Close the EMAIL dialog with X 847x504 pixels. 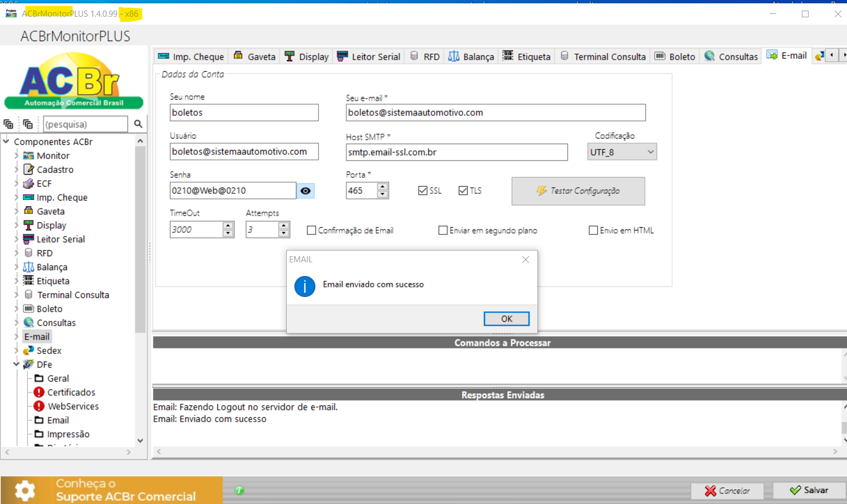[x=525, y=260]
